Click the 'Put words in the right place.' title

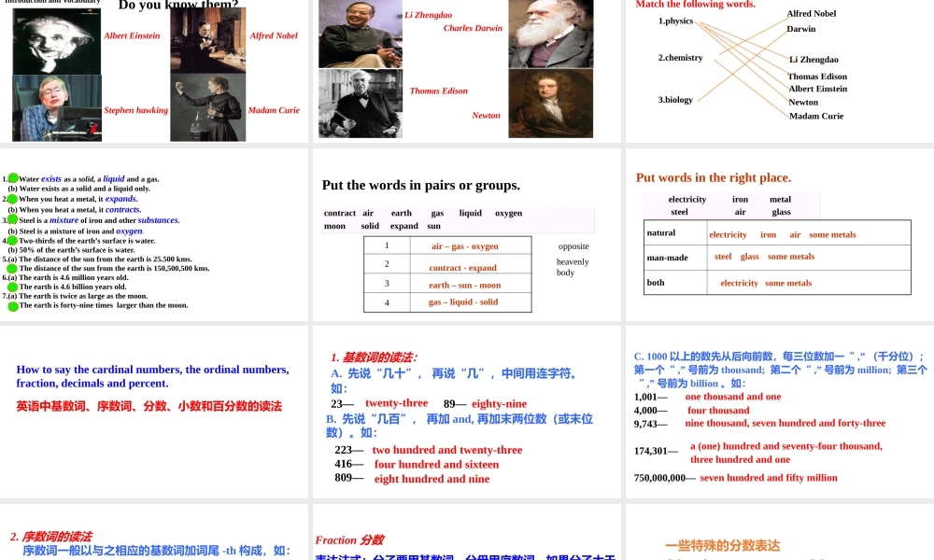click(x=714, y=177)
